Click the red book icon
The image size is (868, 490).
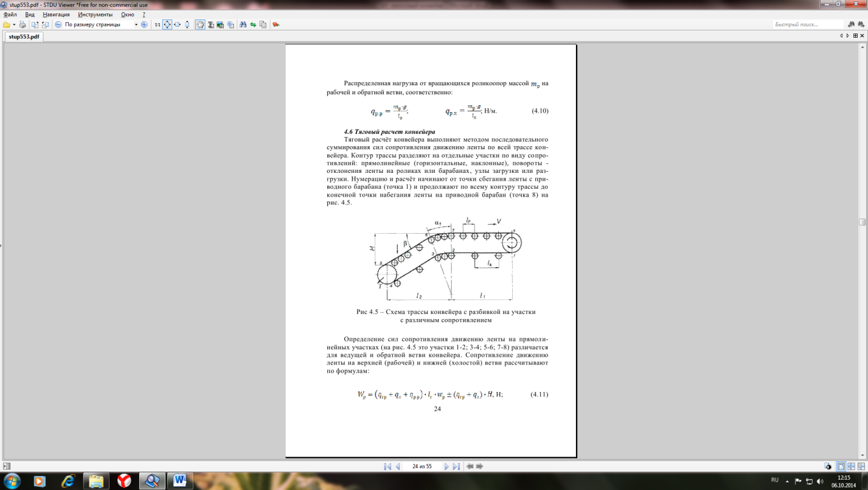(x=276, y=24)
